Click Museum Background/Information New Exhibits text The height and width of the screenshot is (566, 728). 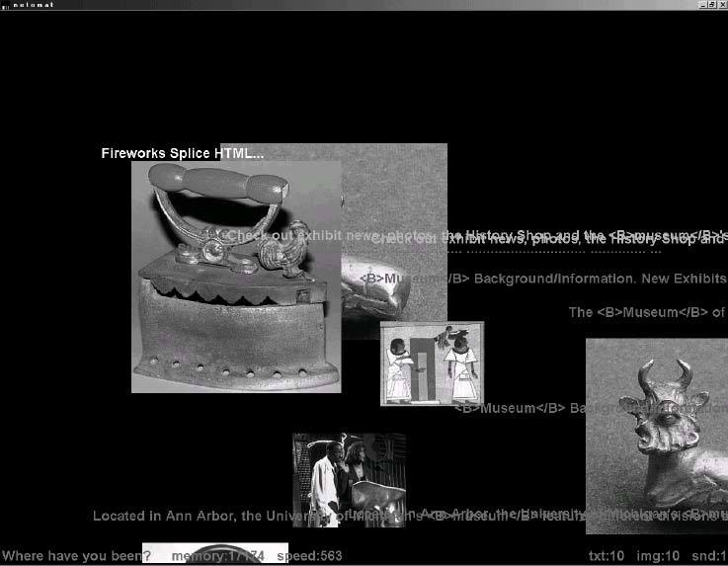pyautogui.click(x=541, y=279)
